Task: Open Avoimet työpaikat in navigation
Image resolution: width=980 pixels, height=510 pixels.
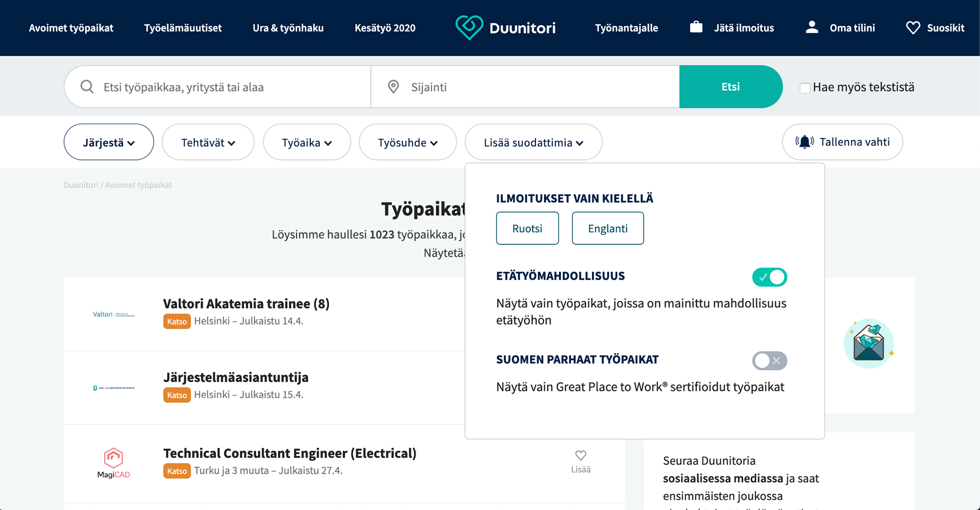Action: 71,28
